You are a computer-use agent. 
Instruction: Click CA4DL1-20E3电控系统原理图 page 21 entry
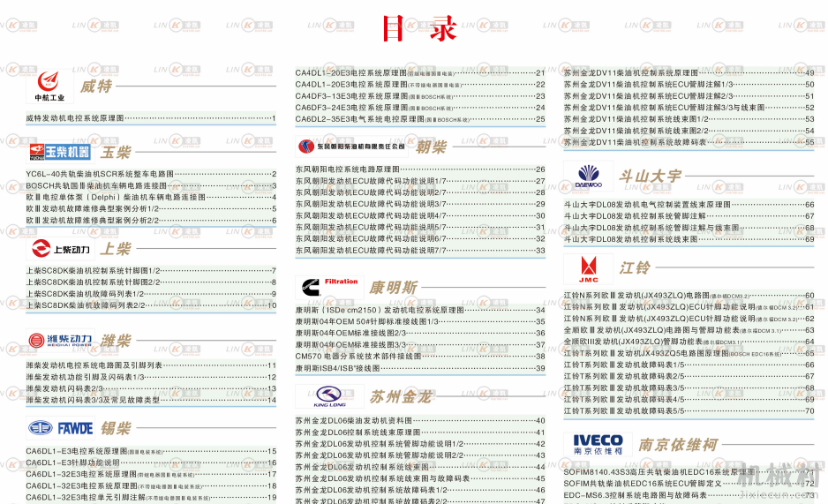point(420,73)
